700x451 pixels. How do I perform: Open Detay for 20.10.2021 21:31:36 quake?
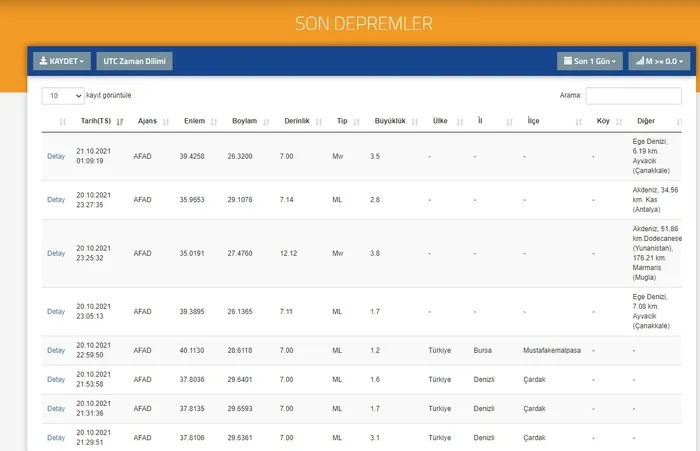(56, 409)
